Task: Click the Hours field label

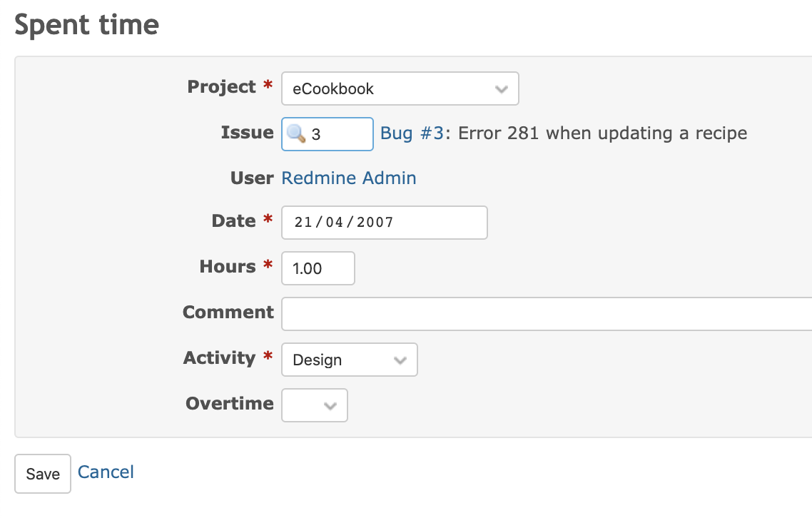Action: [x=228, y=266]
